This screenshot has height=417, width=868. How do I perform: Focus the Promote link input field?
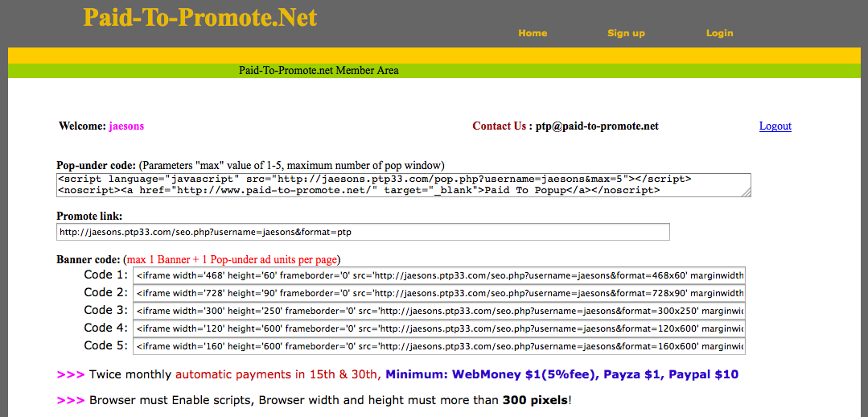point(362,232)
